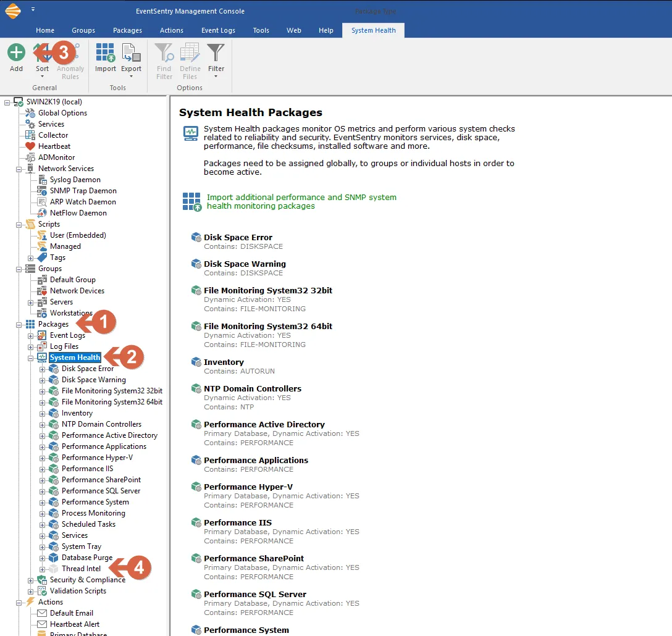The image size is (672, 636).
Task: Click the Validation Scripts tree icon
Action: pyautogui.click(x=42, y=591)
